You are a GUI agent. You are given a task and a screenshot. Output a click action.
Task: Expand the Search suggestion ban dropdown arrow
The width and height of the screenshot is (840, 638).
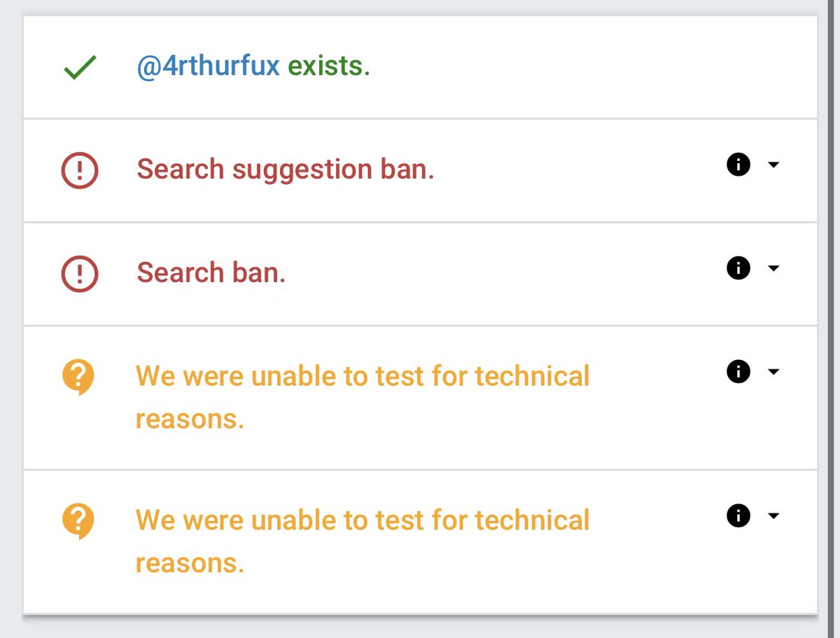point(773,165)
